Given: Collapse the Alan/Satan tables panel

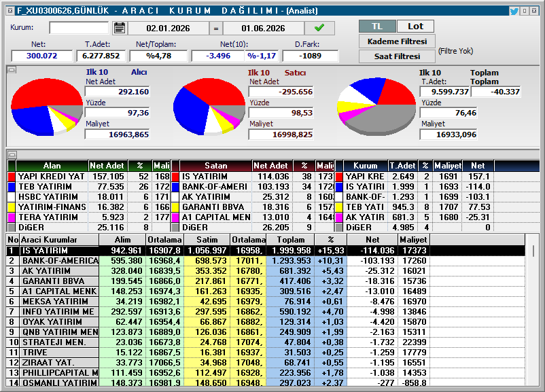Looking at the screenshot, I should tap(12, 154).
